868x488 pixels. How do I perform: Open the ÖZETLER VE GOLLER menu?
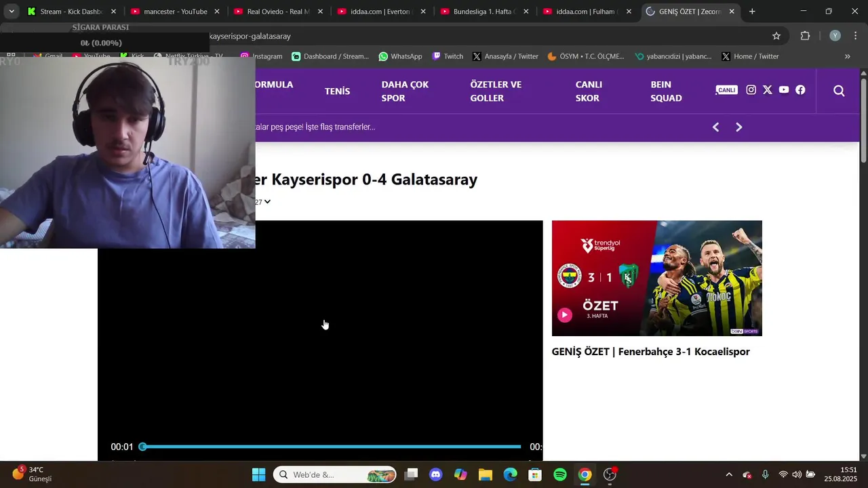(496, 91)
